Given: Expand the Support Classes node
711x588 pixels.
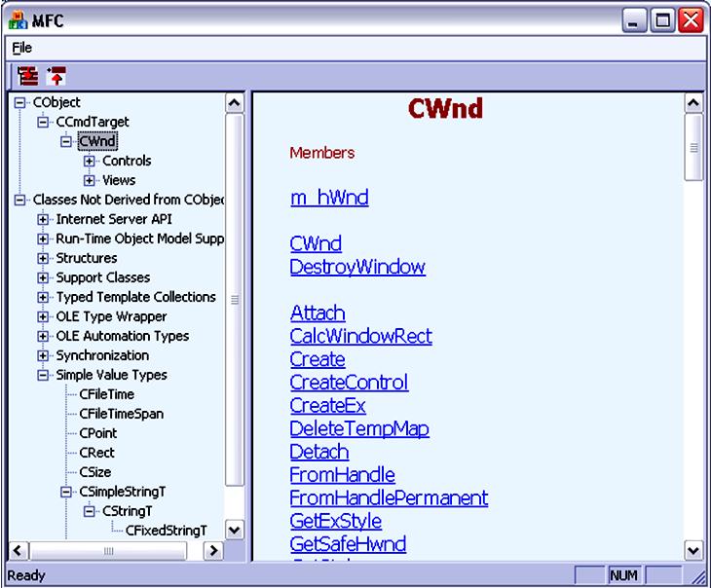Looking at the screenshot, I should point(43,277).
